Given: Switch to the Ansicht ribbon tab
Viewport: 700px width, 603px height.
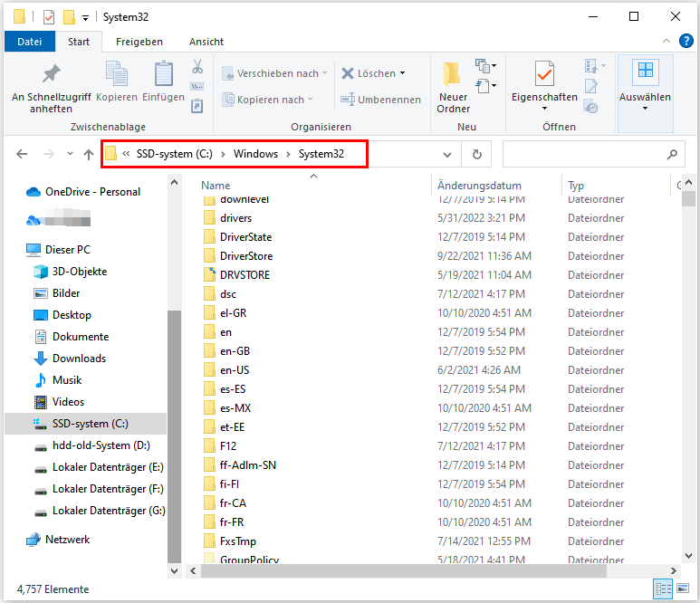Looking at the screenshot, I should point(206,42).
